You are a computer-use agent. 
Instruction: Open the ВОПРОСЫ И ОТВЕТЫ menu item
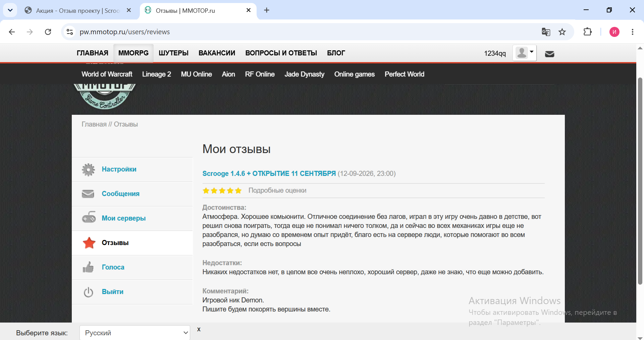[281, 53]
